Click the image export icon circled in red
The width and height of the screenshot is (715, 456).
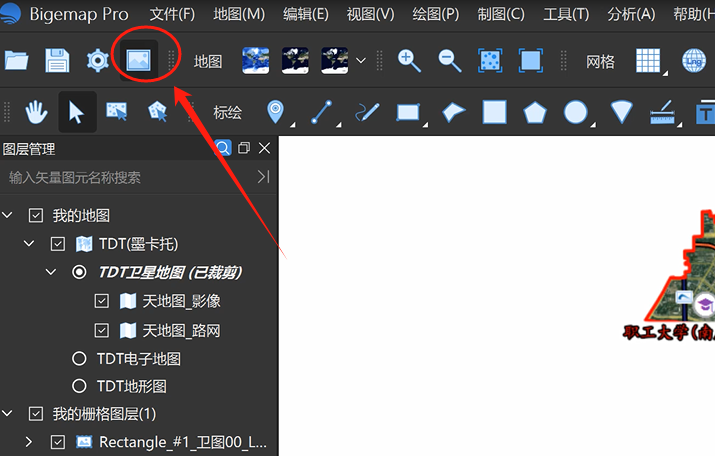click(139, 60)
